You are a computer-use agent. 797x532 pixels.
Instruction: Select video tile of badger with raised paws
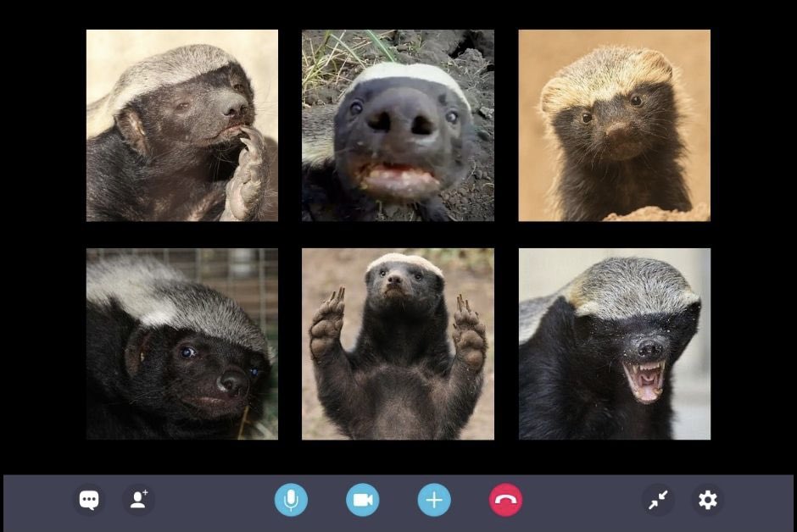coord(398,344)
